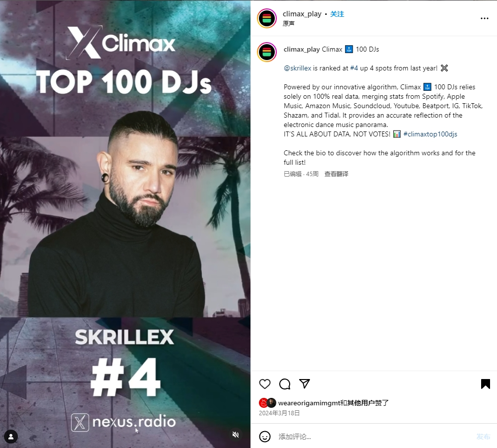The image size is (497, 448).
Task: Toggle the saved bookmark icon
Action: tap(485, 384)
